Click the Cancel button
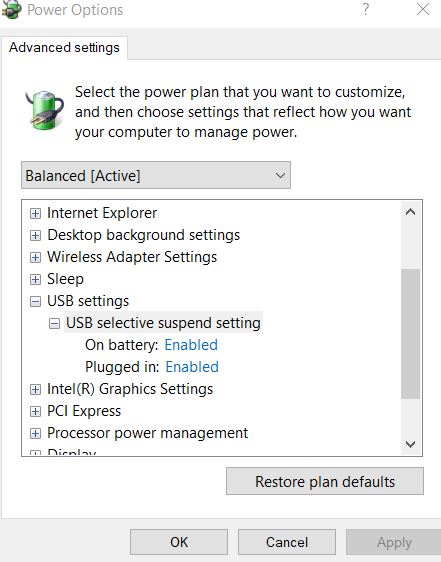The height and width of the screenshot is (562, 441). (287, 542)
